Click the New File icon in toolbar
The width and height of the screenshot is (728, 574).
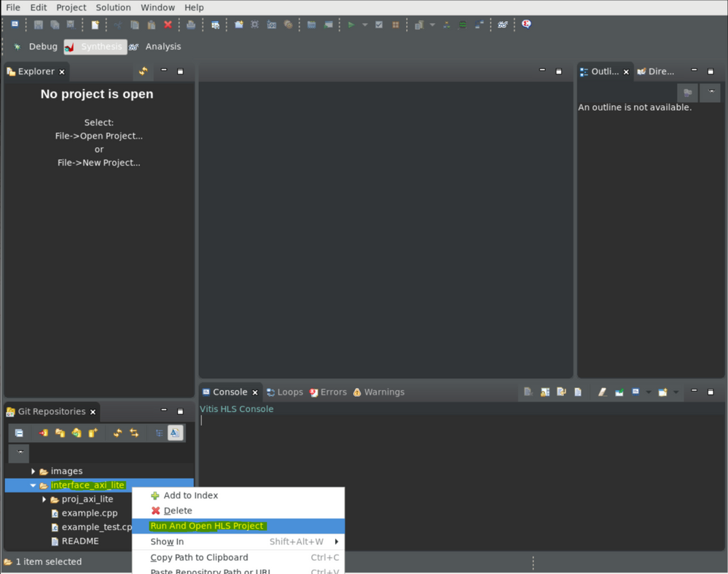click(95, 25)
